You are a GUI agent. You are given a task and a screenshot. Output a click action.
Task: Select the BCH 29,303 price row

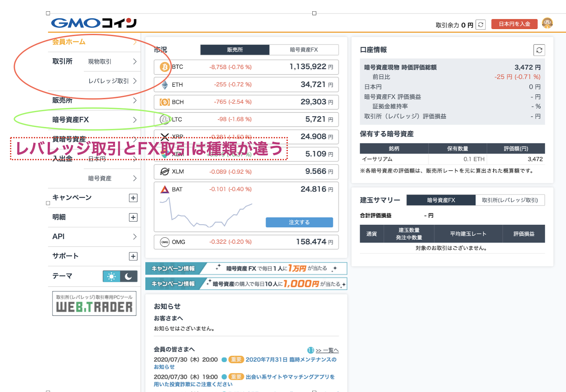(x=246, y=102)
